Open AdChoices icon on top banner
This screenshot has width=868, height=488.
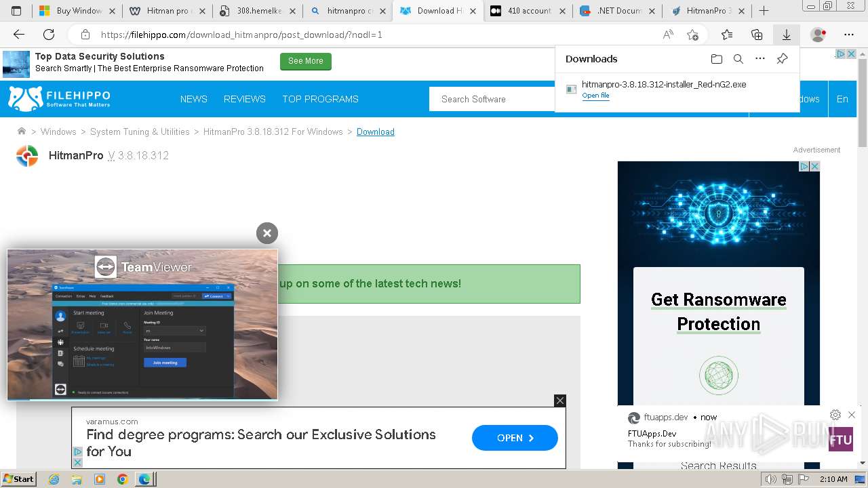840,54
